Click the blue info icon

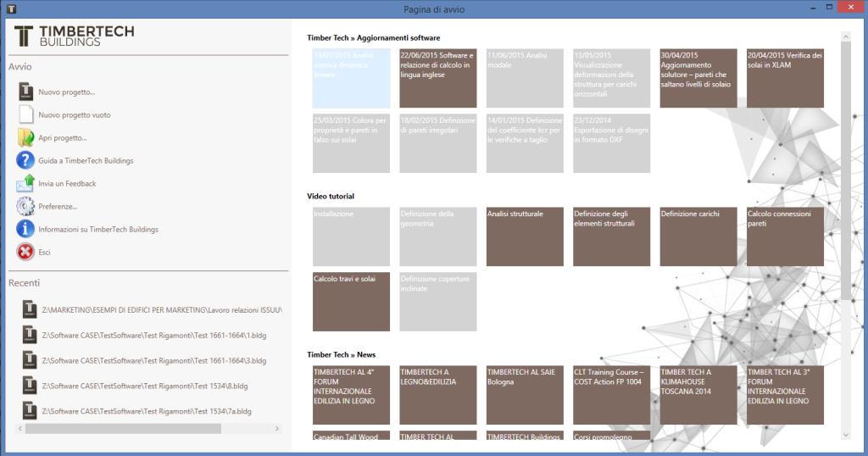[25, 229]
